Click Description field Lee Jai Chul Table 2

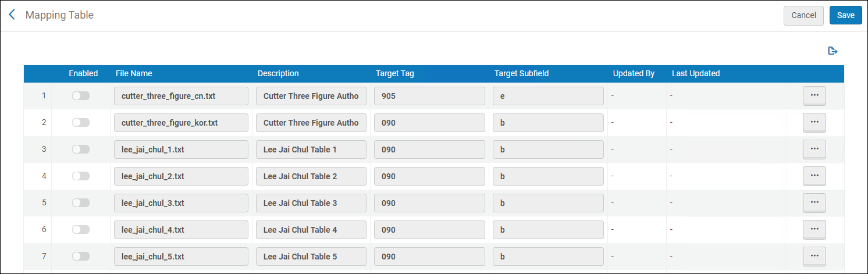(311, 176)
